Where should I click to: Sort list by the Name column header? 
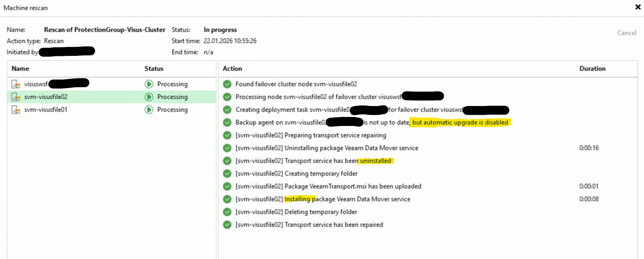tap(20, 69)
